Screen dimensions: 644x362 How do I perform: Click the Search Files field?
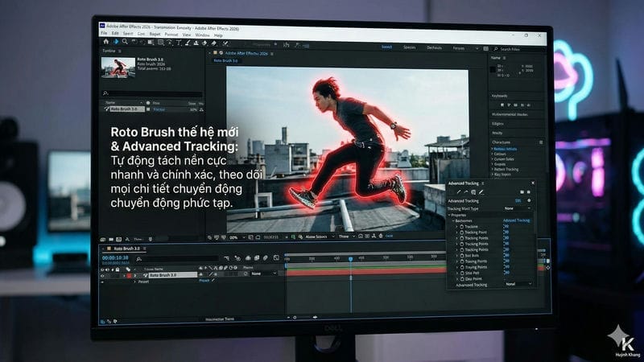[x=519, y=49]
